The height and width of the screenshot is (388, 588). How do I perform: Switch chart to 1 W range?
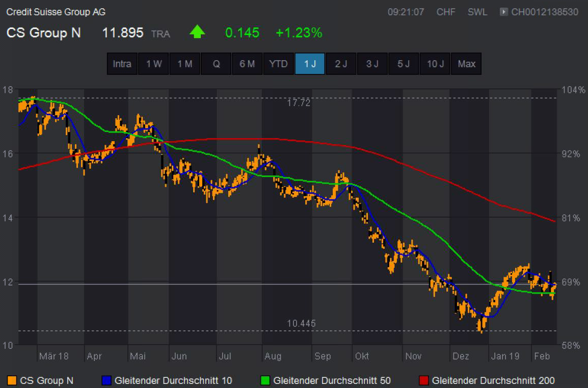coord(154,64)
